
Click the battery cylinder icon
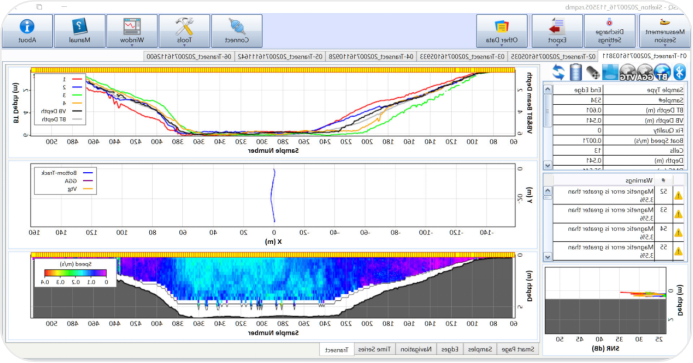[x=575, y=72]
